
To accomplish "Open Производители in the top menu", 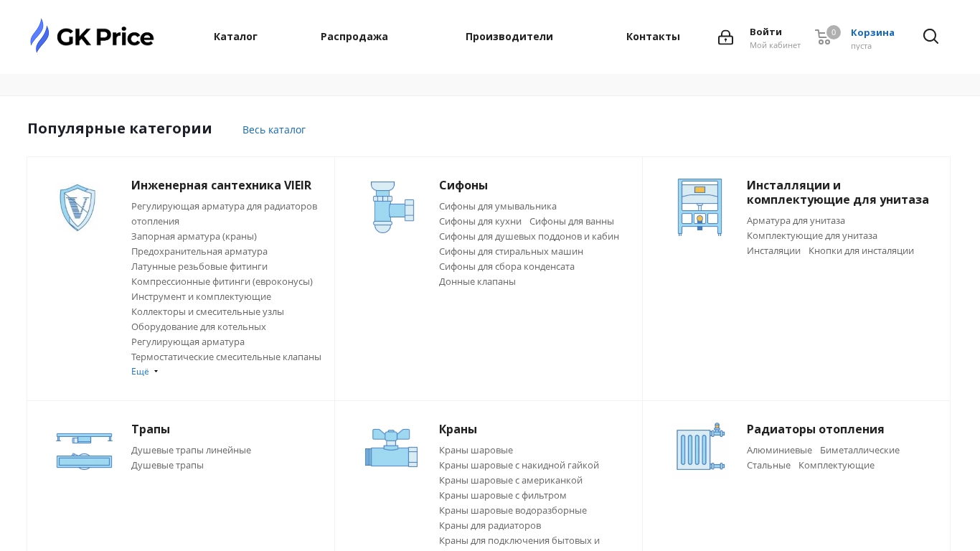I will [x=509, y=37].
